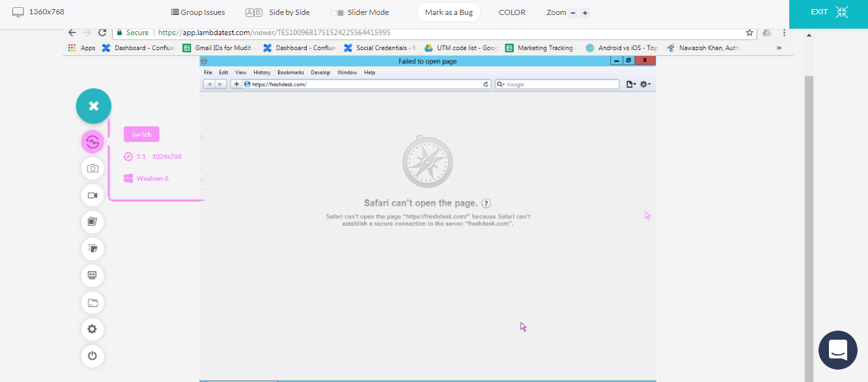
Task: Click the zoom plus button
Action: (x=585, y=13)
